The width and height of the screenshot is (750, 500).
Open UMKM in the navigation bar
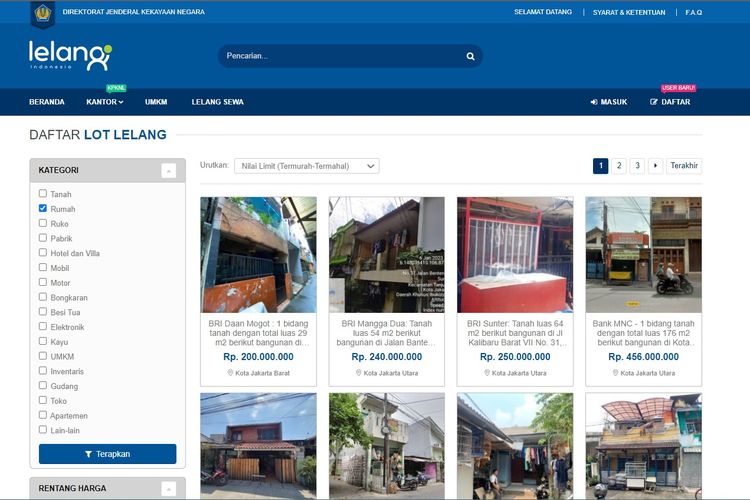click(x=156, y=102)
